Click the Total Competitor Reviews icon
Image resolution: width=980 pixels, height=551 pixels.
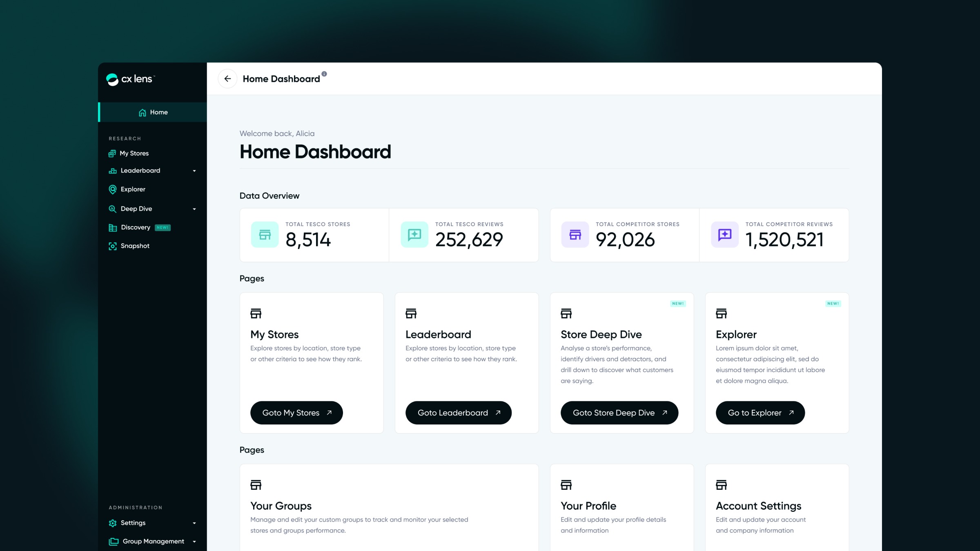(725, 235)
